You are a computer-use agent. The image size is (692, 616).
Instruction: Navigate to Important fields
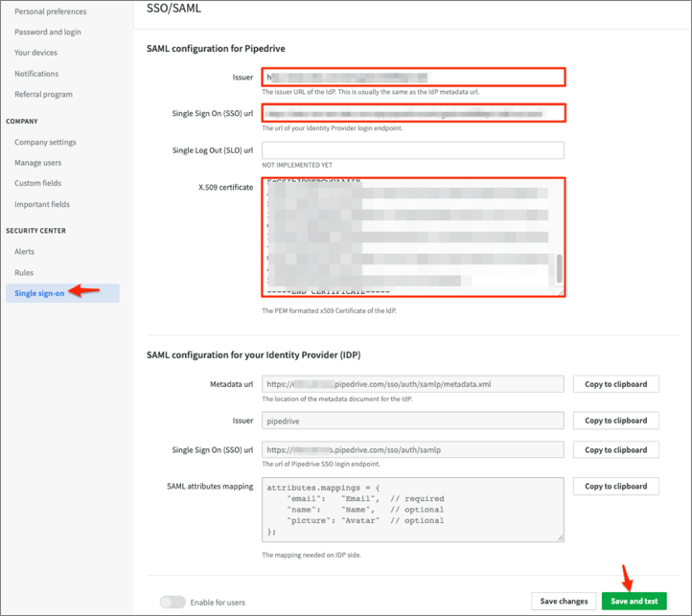pyautogui.click(x=44, y=204)
